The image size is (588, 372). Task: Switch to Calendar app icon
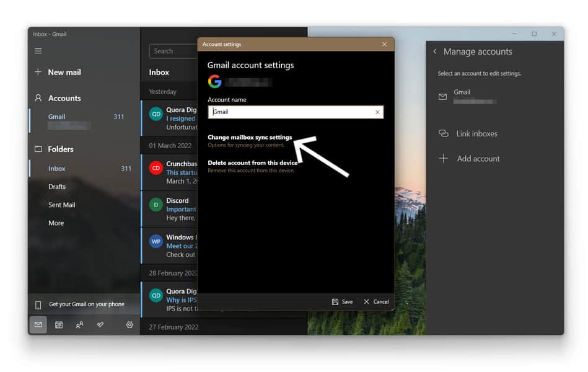[x=59, y=325]
